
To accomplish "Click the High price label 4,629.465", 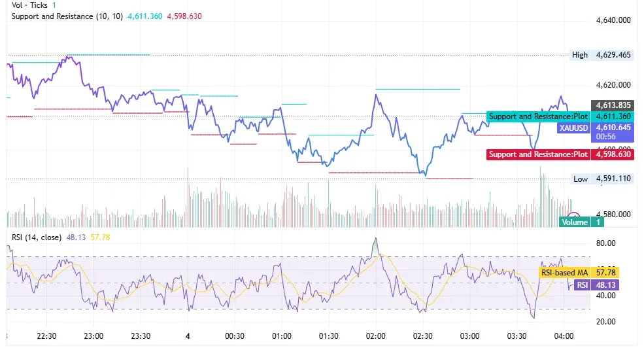I will click(613, 55).
